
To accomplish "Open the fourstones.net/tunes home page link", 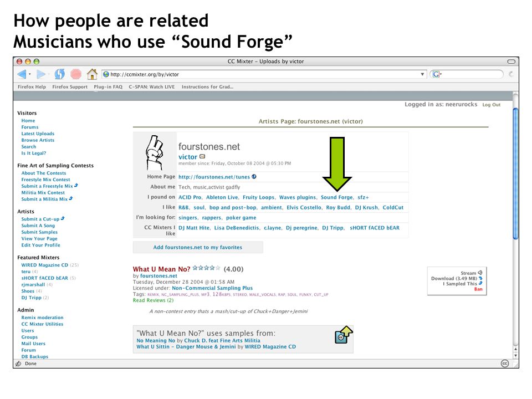I will [214, 177].
